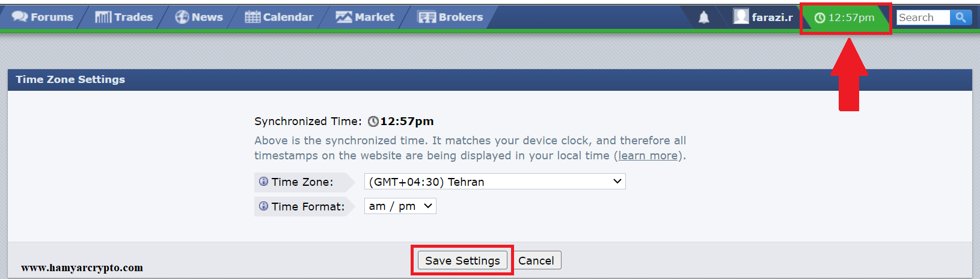Click the News globe icon
This screenshot has height=279, width=980.
182,17
